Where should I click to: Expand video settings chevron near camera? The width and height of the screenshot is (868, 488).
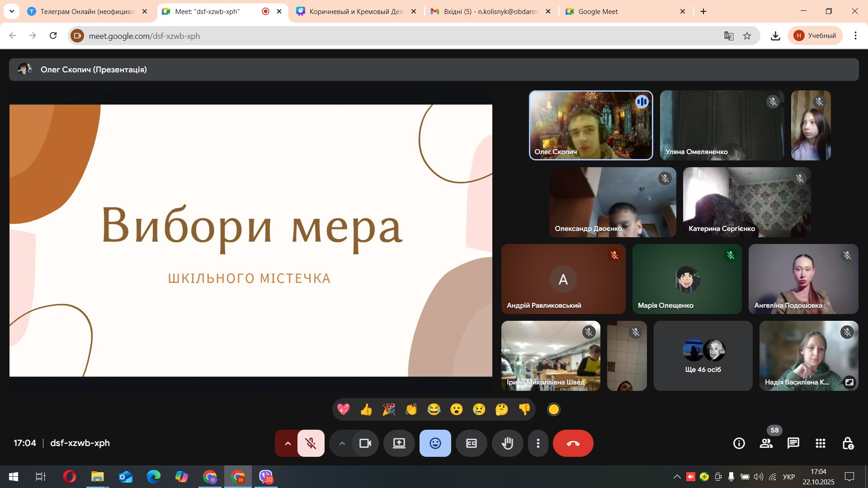pyautogui.click(x=342, y=443)
